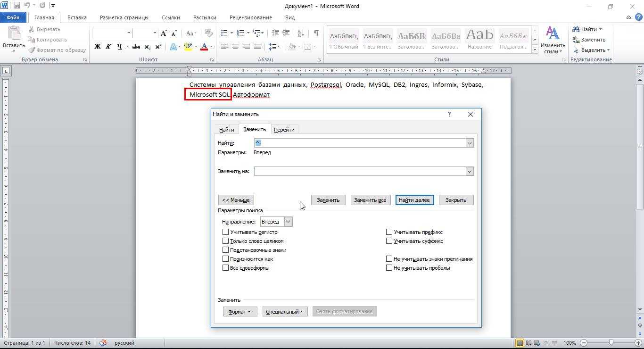Open the 'Специальный' dropdown button
644x349 pixels.
coord(285,312)
